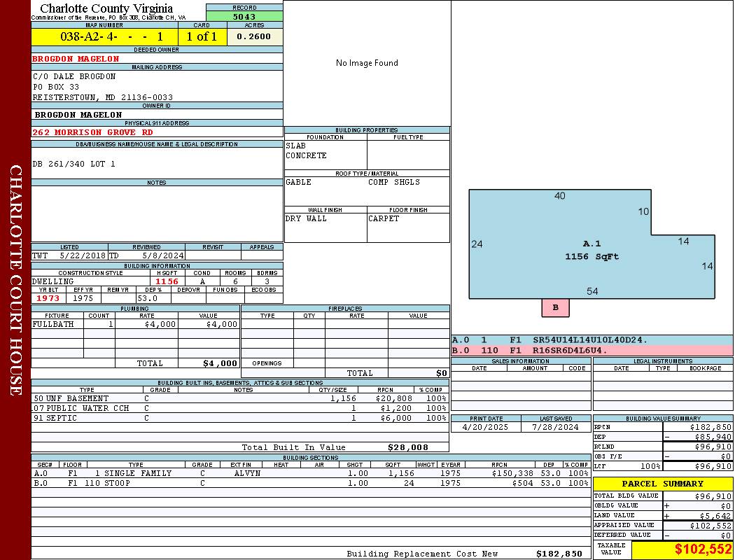Select the print date 4/20/2025 field

[486, 426]
